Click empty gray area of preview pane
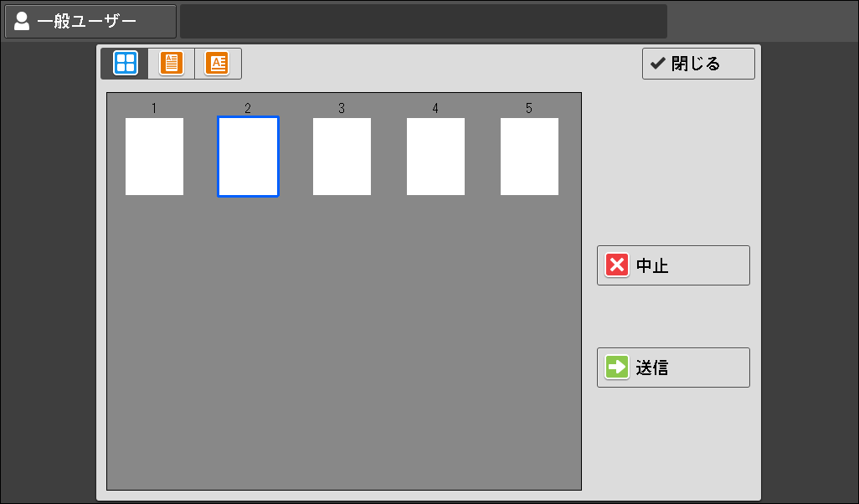 click(x=343, y=352)
